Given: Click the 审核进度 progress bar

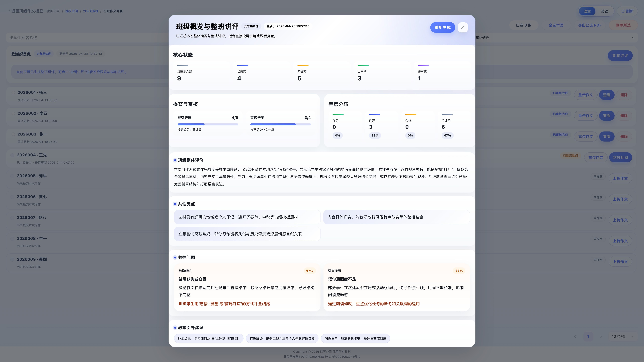Looking at the screenshot, I should click(280, 124).
